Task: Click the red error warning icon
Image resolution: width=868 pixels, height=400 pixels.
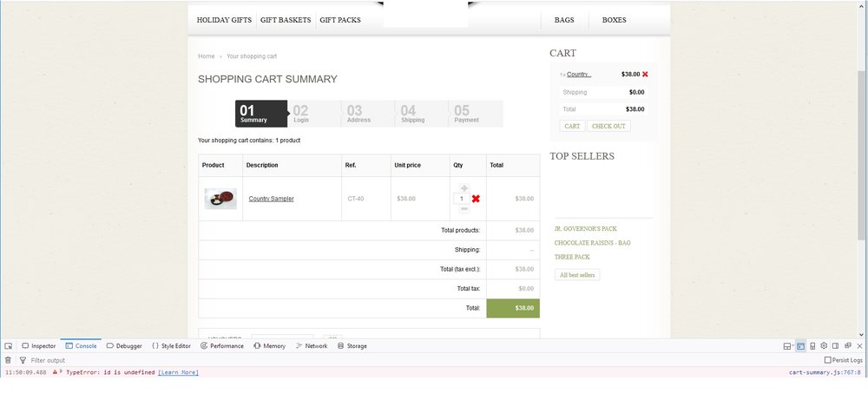Action: click(55, 372)
